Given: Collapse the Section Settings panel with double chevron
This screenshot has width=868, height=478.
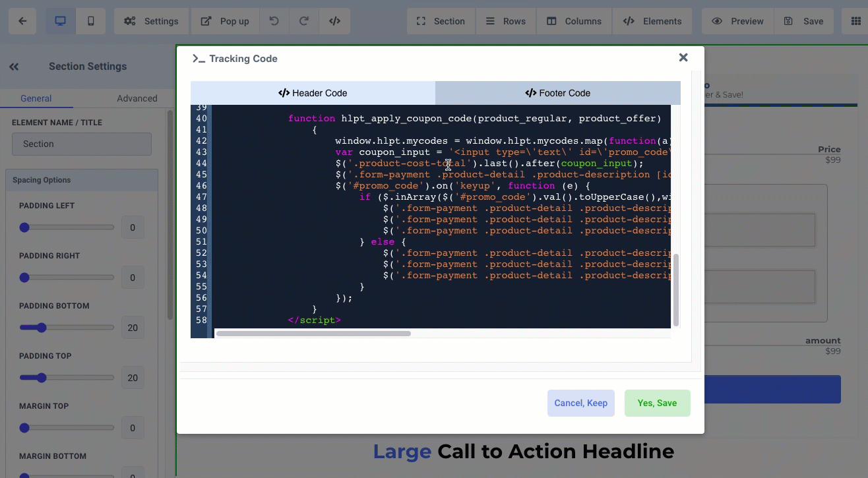Looking at the screenshot, I should coord(14,67).
